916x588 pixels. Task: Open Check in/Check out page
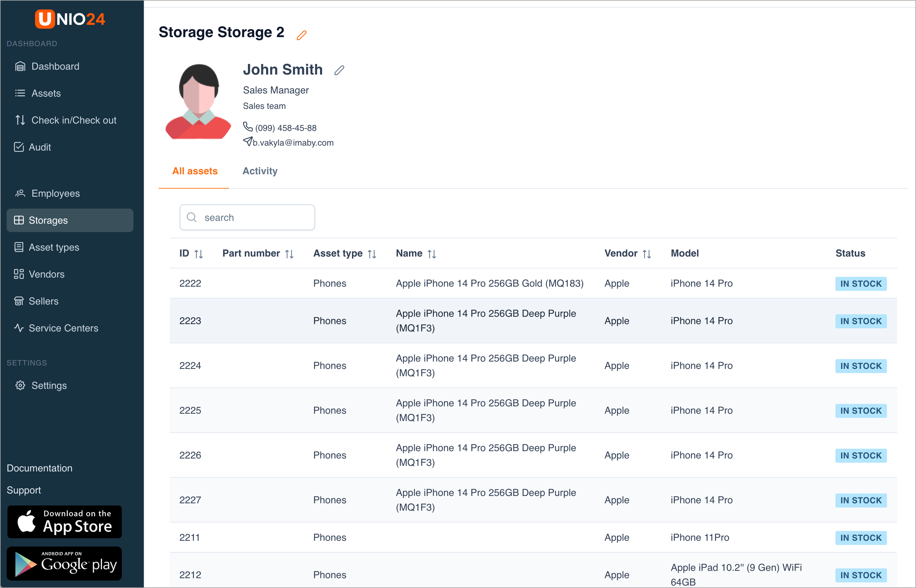click(x=73, y=120)
